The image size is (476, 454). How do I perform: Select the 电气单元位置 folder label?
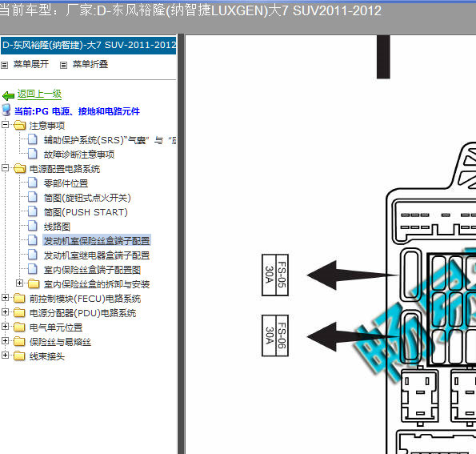pyautogui.click(x=56, y=327)
